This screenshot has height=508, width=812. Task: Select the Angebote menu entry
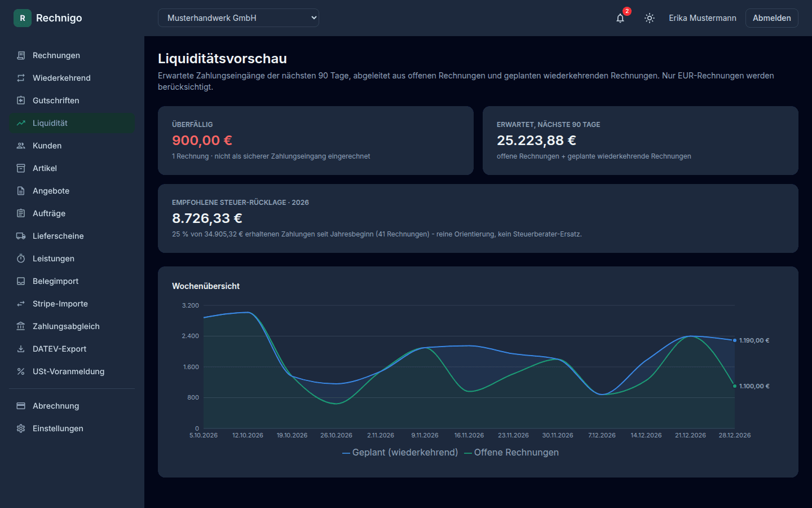click(x=72, y=191)
